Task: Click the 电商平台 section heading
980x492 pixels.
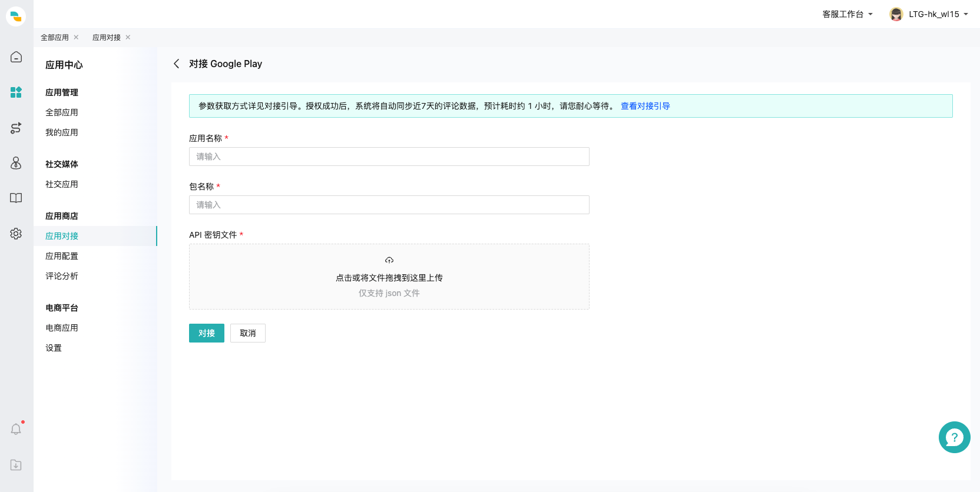Action: tap(62, 308)
